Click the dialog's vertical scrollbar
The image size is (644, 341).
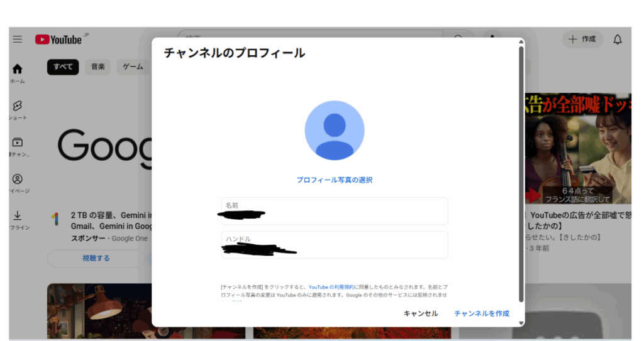click(x=520, y=170)
